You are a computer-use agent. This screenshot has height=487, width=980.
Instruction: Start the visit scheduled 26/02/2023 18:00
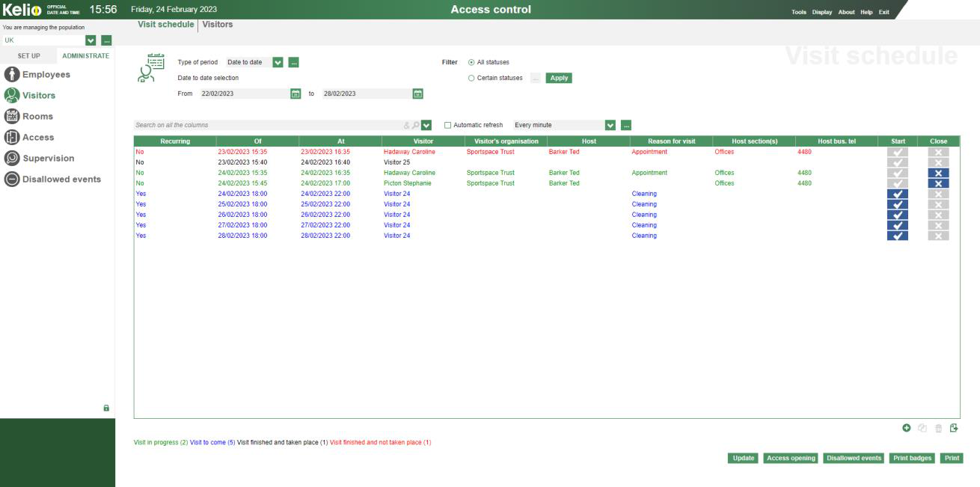tap(898, 215)
